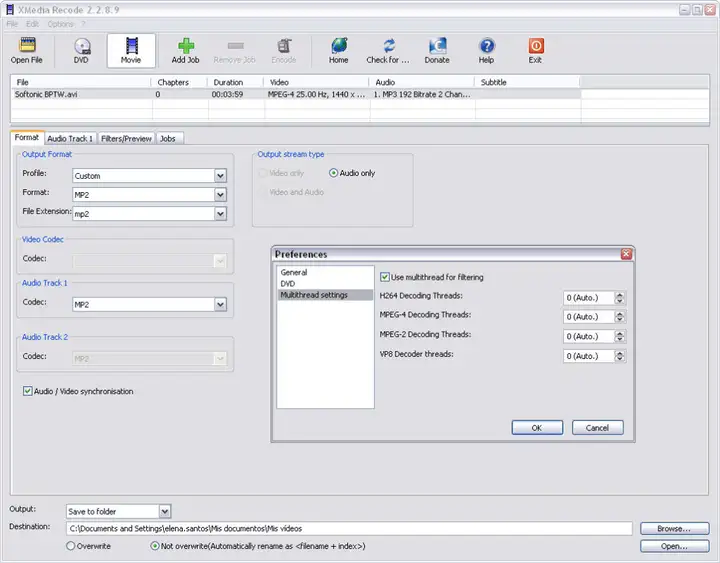Click the Audio column header

tap(422, 82)
